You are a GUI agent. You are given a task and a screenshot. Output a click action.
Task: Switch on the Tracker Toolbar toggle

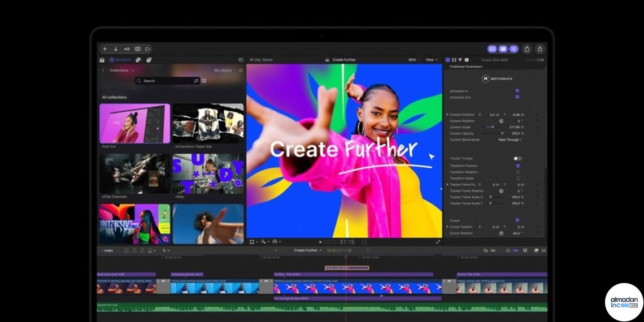(517, 159)
